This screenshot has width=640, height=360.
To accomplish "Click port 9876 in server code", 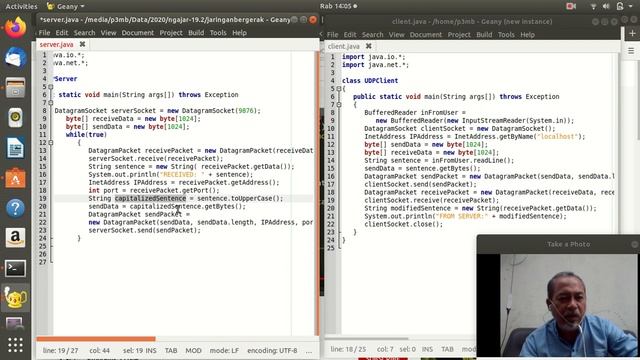I will point(246,111).
